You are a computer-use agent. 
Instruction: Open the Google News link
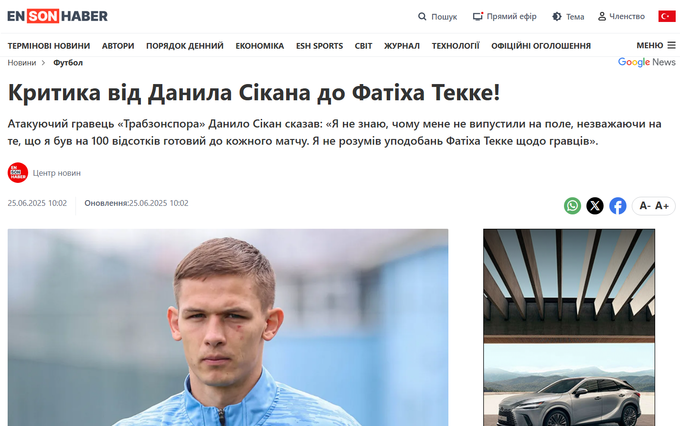[647, 62]
